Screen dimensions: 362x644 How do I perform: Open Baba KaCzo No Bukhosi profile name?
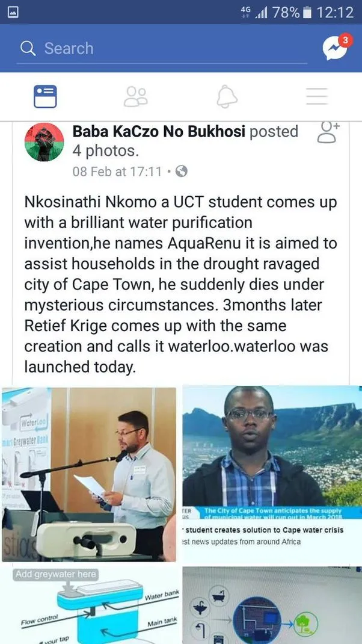pos(159,132)
